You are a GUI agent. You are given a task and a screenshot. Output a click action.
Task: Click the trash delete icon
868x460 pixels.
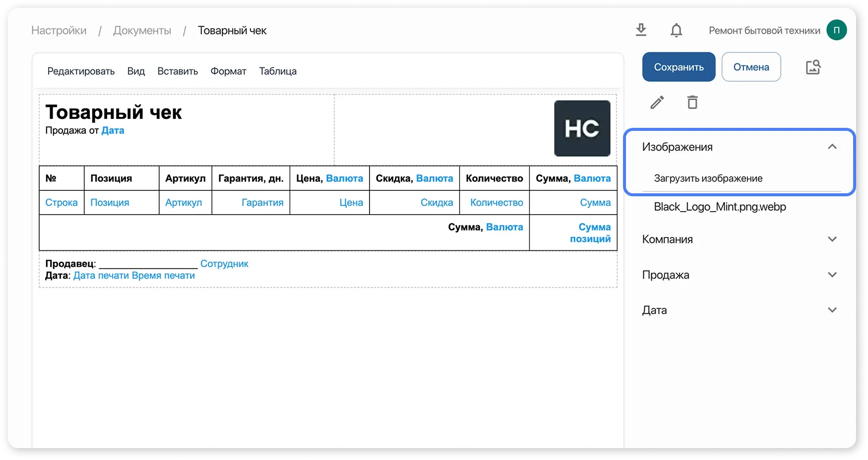click(692, 103)
